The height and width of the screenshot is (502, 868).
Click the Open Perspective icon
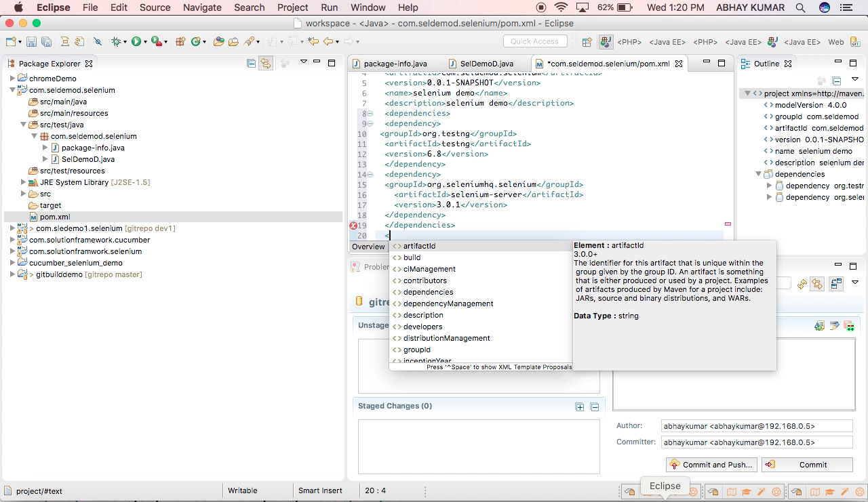click(x=587, y=41)
